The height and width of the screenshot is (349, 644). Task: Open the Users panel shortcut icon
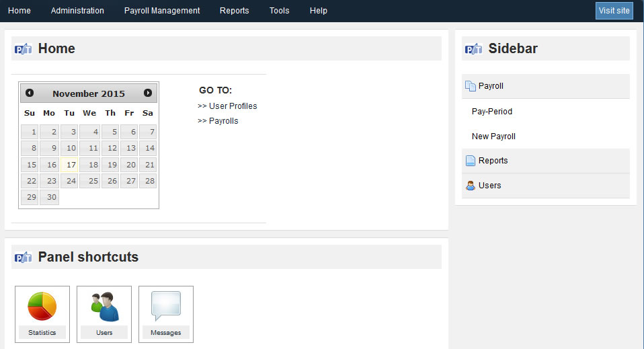(x=104, y=307)
